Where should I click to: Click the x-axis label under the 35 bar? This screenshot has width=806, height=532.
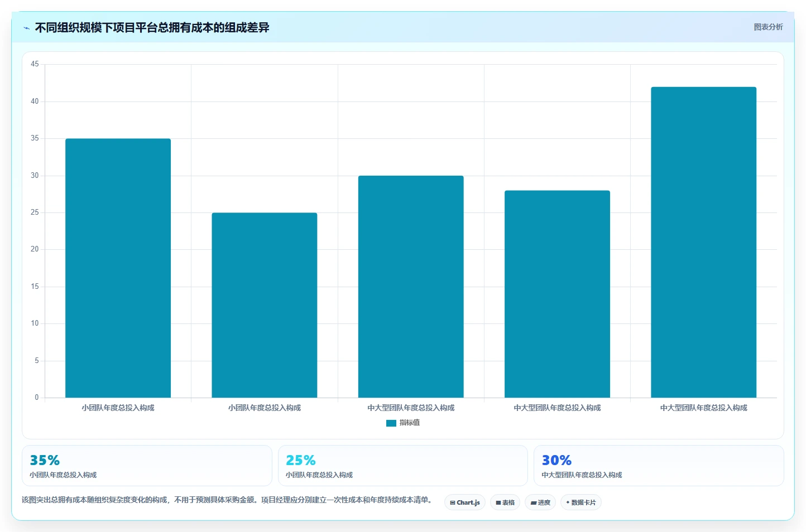[118, 408]
